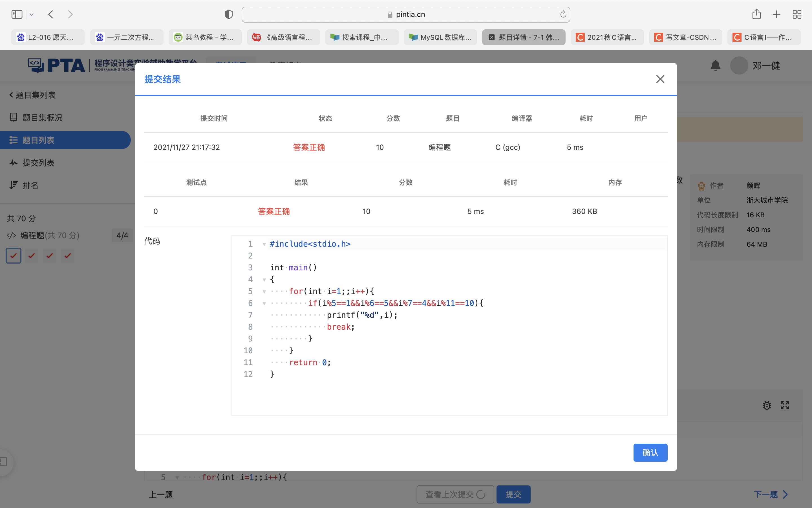Screen dimensions: 812x508
Task: Open the privacy report shield icon
Action: pos(228,14)
